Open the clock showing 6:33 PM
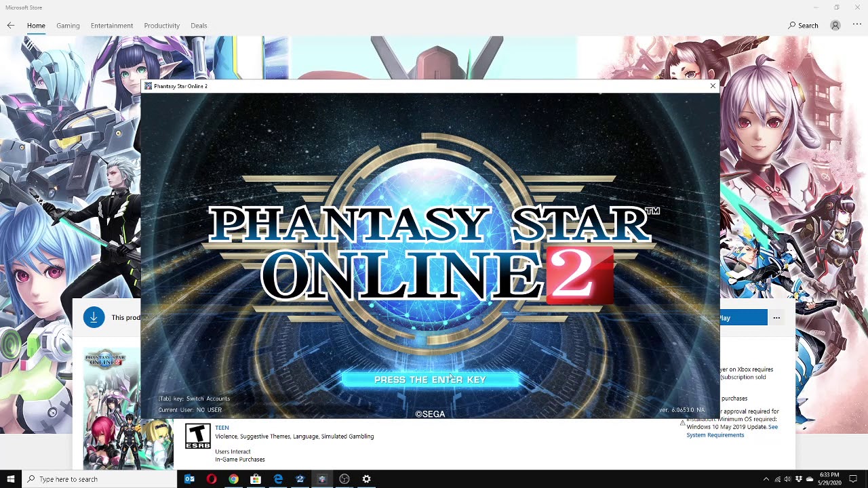Image resolution: width=868 pixels, height=488 pixels. point(829,479)
